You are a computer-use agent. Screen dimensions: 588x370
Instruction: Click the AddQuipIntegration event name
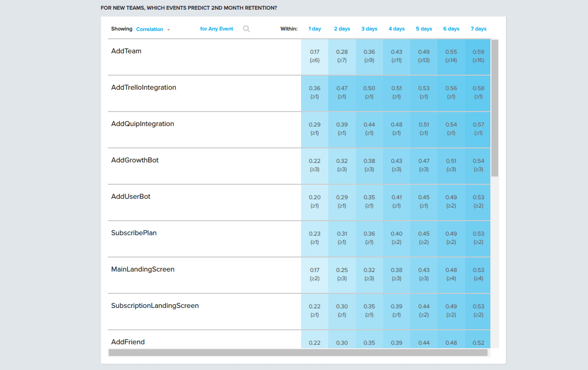[142, 124]
